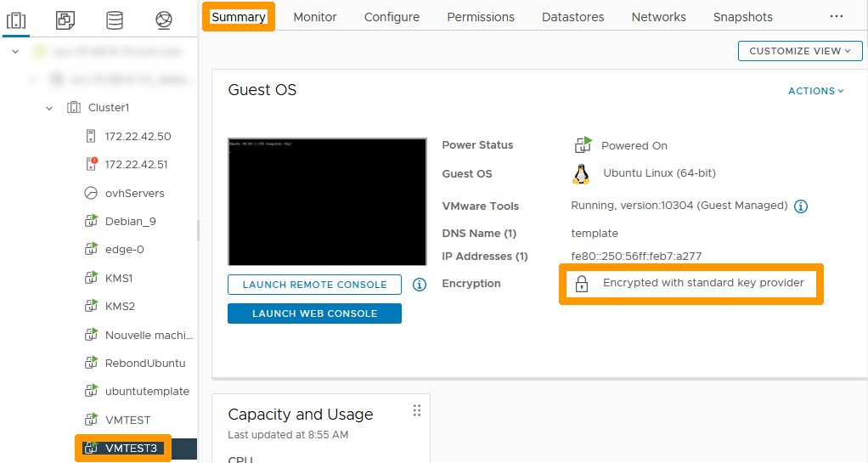
Task: Click the VM icon beside KMS2
Action: [91, 307]
